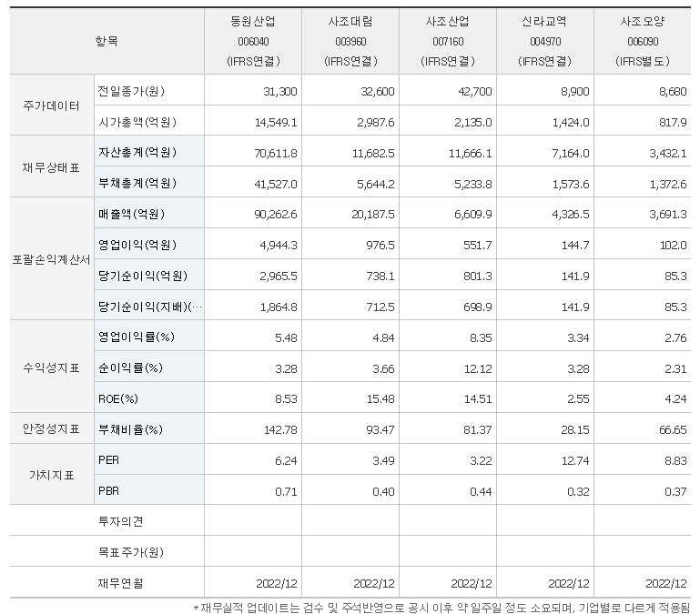
Task: Select the 41,527.0 total liabilities value
Action: pos(276,184)
